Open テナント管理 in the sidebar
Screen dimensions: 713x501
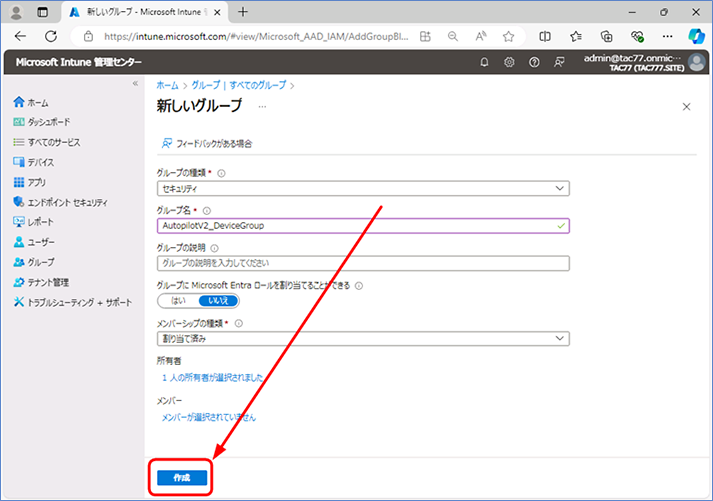click(x=41, y=282)
